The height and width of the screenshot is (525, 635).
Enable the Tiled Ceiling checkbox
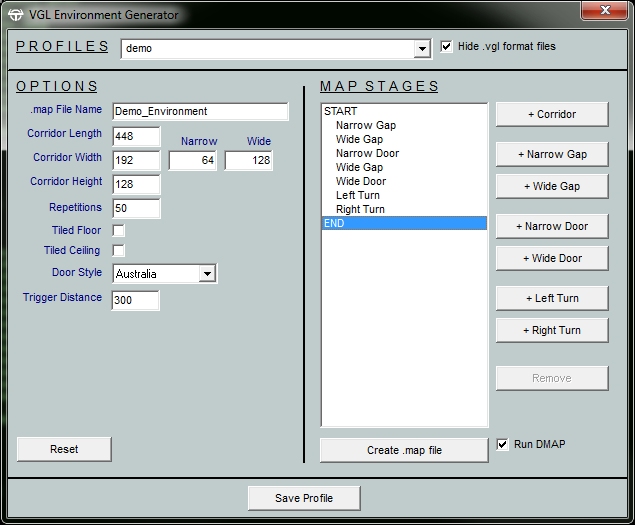coord(119,250)
